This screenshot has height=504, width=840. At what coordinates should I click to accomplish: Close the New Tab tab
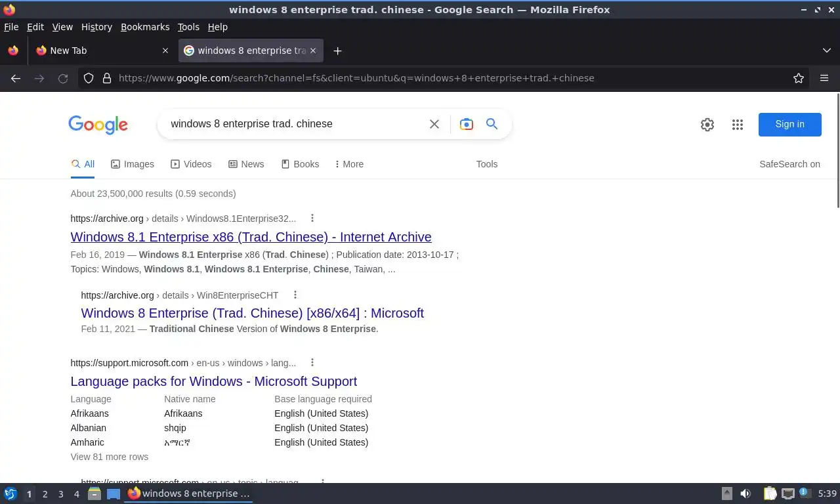tap(165, 51)
